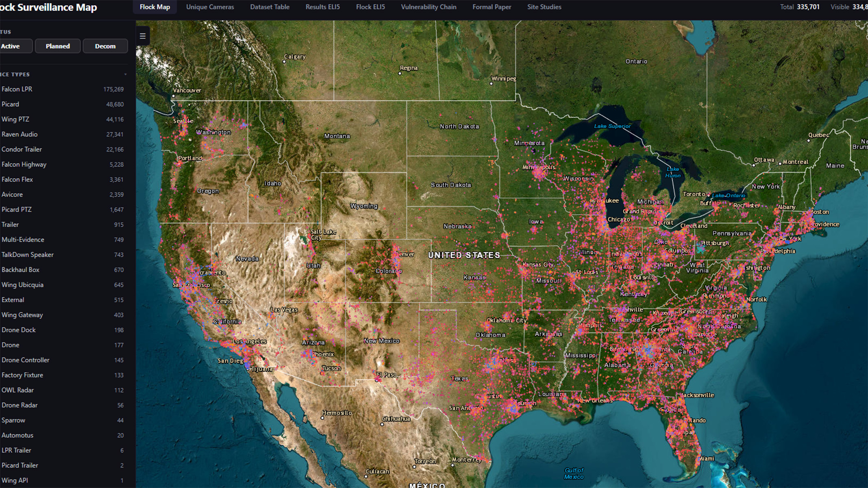
Task: Open the Site Studies tab
Action: 544,7
